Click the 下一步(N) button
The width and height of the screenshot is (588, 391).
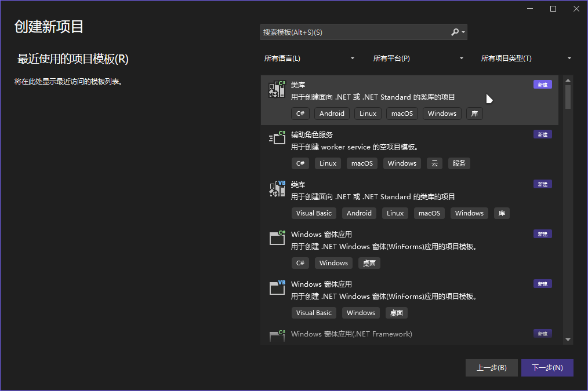click(x=547, y=367)
